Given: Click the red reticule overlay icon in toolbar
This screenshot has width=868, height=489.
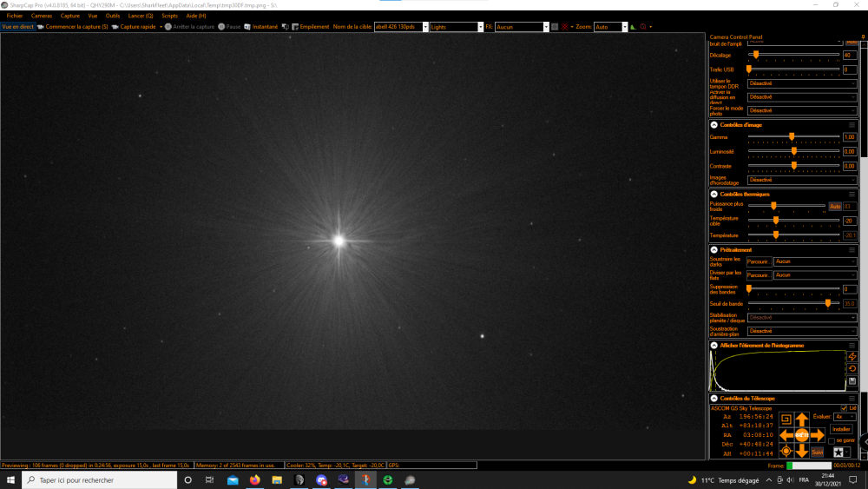Looking at the screenshot, I should 565,27.
